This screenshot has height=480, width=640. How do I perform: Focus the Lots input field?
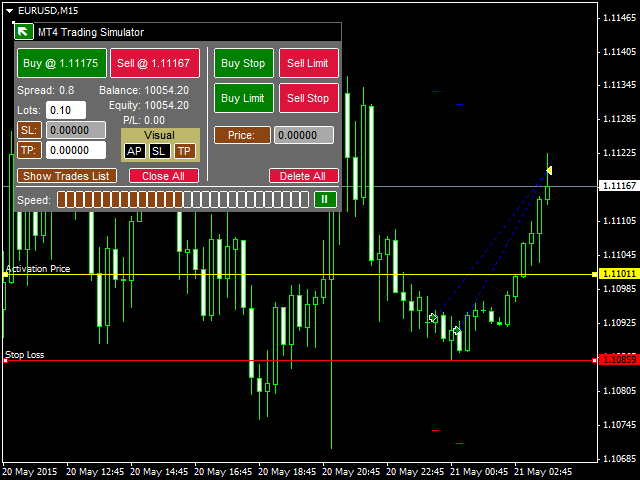click(x=66, y=110)
